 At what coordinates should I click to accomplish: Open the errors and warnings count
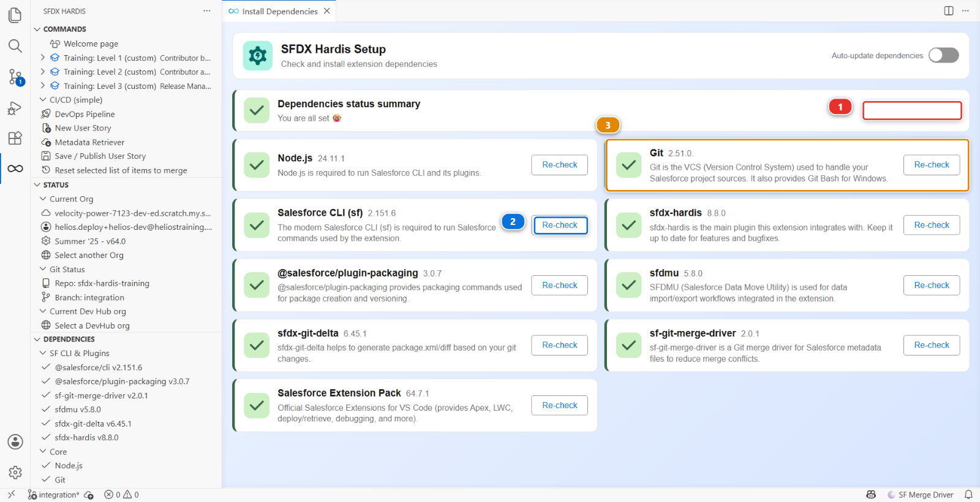(121, 495)
